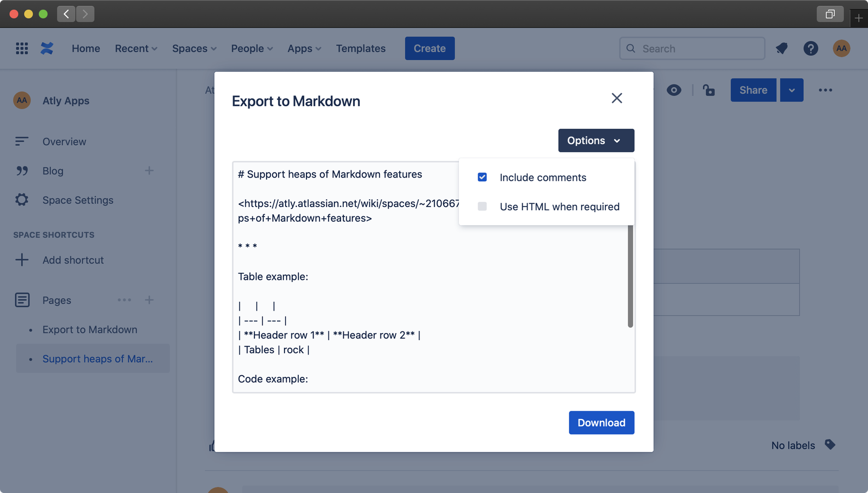
Task: Open Space Settings in the sidebar
Action: tap(78, 200)
